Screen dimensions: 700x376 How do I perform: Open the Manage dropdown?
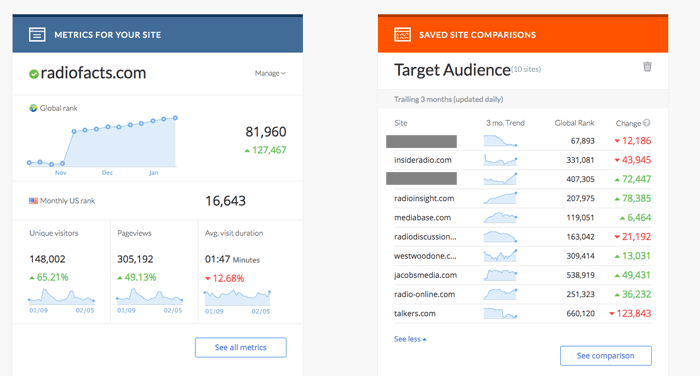point(270,73)
